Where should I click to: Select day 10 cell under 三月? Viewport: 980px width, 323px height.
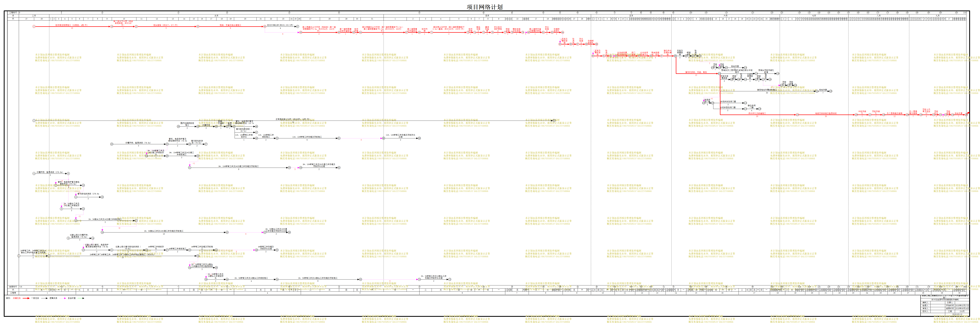point(124,19)
